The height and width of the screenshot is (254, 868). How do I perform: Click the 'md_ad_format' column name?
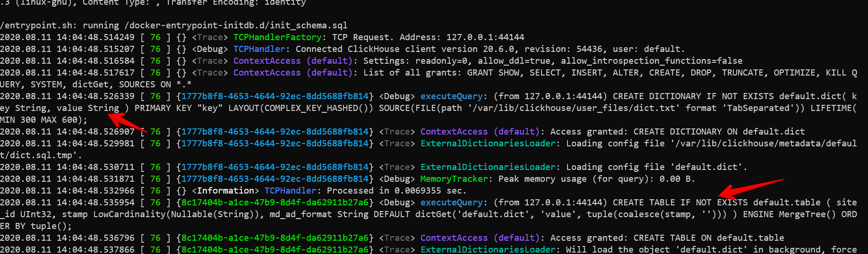pyautogui.click(x=301, y=214)
